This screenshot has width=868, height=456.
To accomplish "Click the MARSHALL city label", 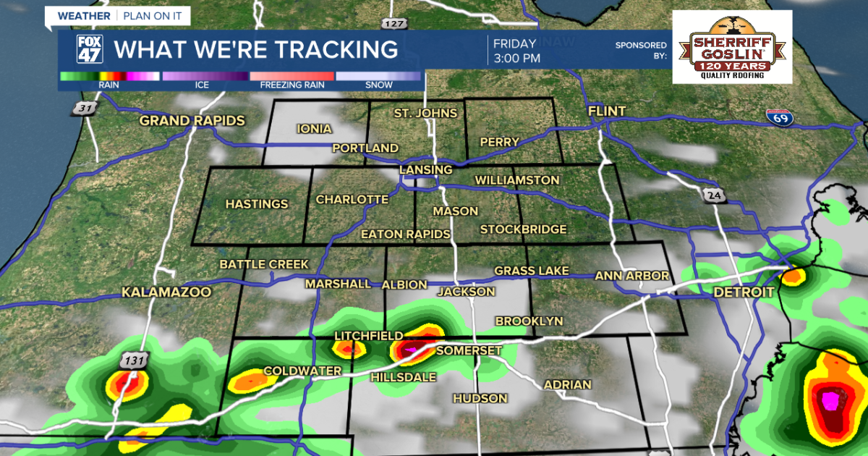I will coord(338,284).
